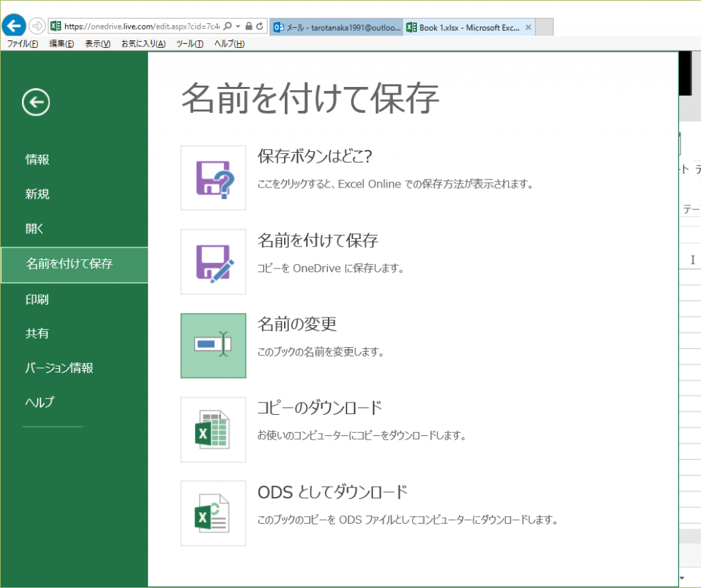Click the コピーを OneDrive に保存します text

331,268
